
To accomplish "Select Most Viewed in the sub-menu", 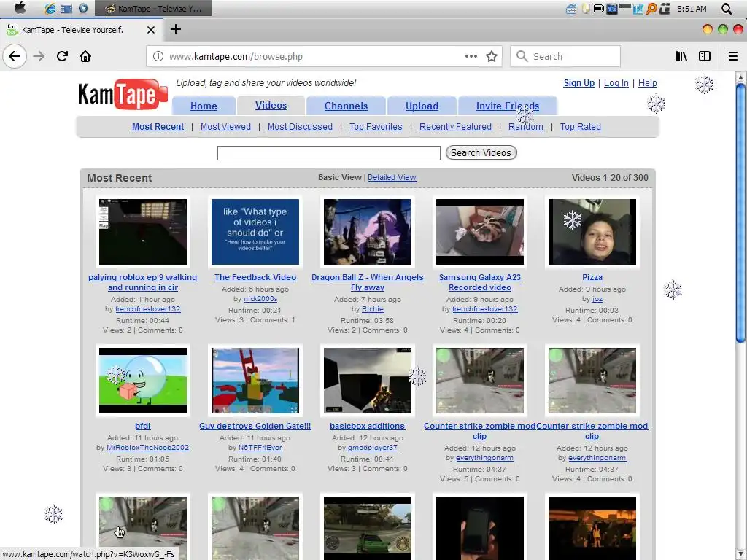I will coord(225,127).
